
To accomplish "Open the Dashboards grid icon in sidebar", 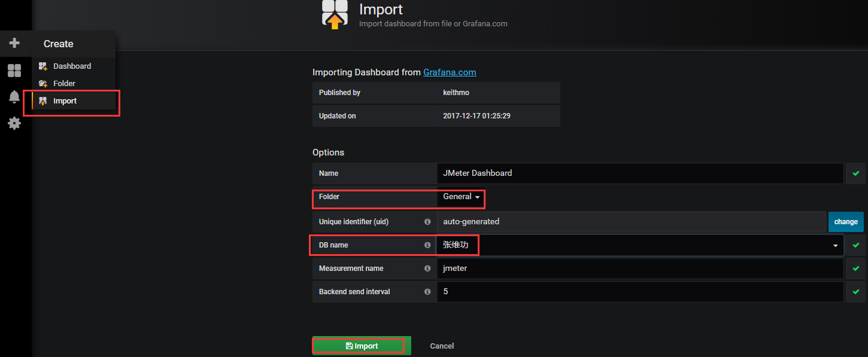I will 14,71.
